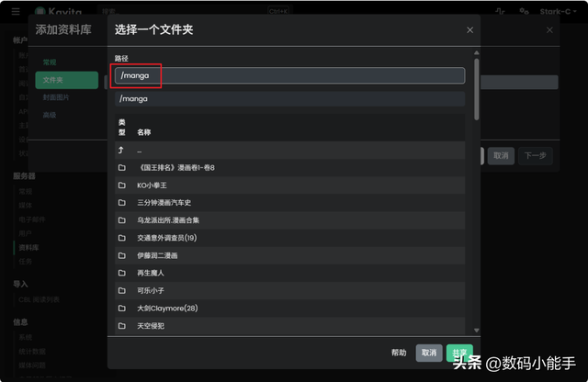The image size is (588, 382).
Task: Click the path input field containing /manga
Action: [x=289, y=75]
